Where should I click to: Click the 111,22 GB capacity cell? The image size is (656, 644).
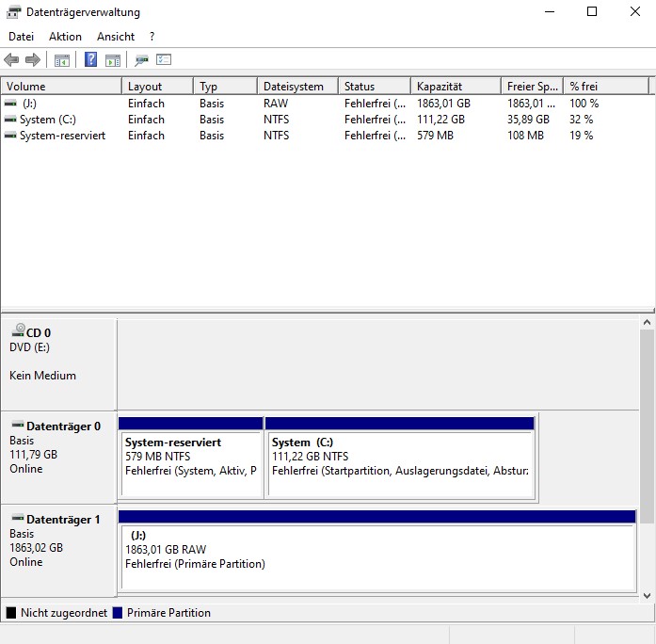(440, 120)
